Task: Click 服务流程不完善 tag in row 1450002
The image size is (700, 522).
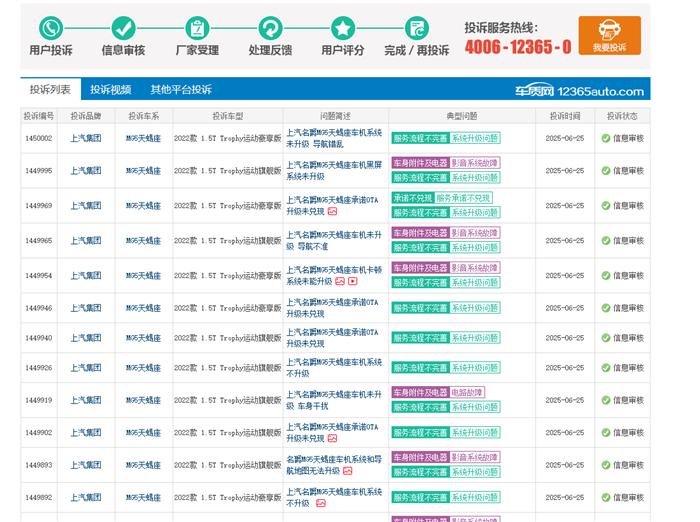Action: point(420,138)
